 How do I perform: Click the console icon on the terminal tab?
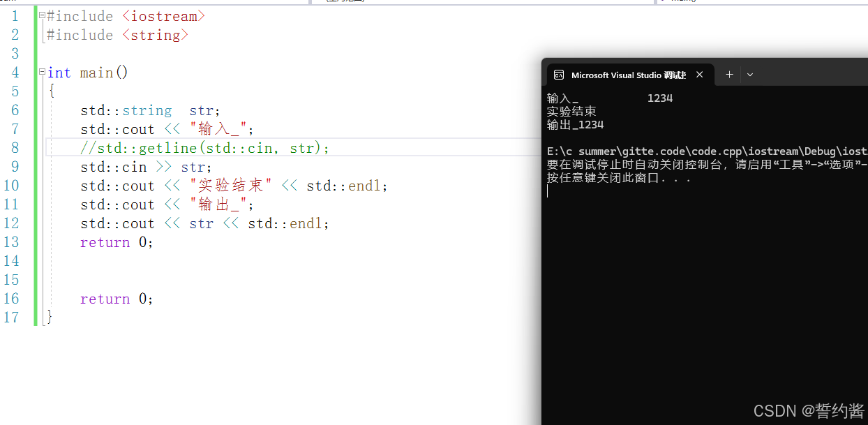pos(559,75)
